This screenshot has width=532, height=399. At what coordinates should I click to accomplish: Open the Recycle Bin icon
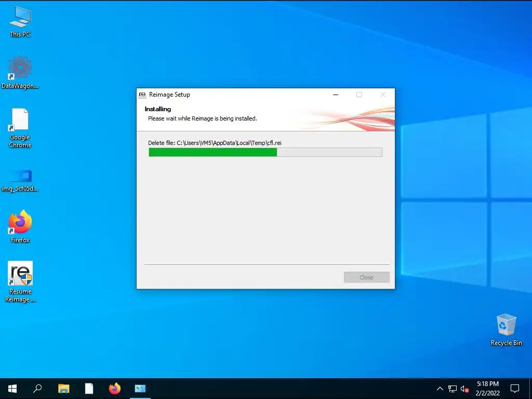506,330
